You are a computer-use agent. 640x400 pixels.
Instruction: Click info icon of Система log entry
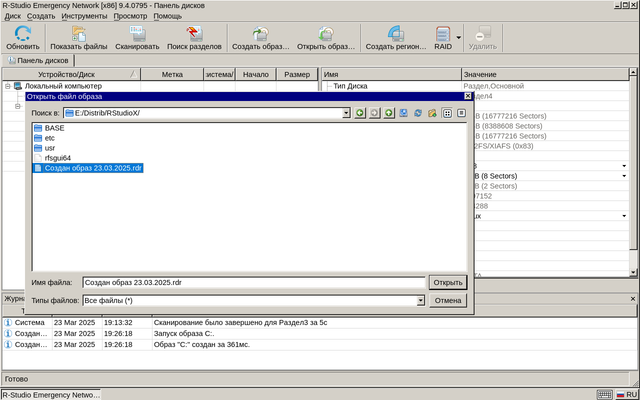click(x=8, y=322)
